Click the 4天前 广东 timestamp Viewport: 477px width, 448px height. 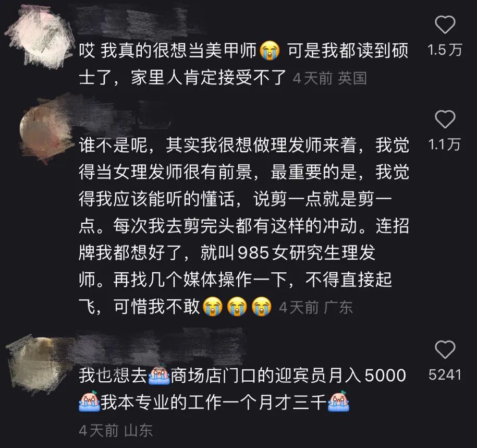[x=316, y=307]
